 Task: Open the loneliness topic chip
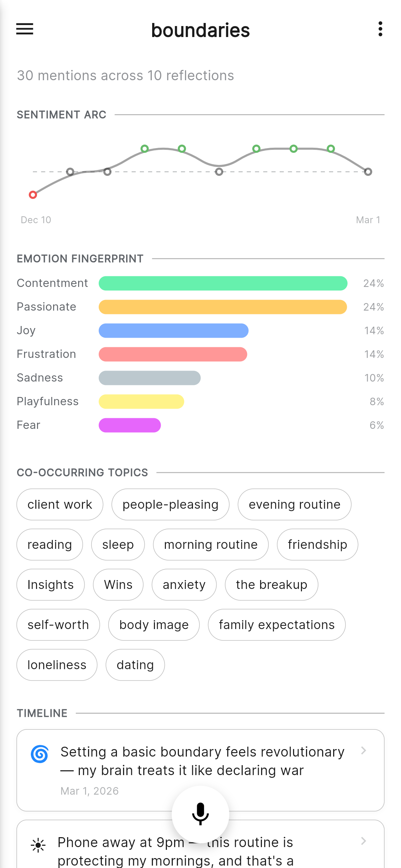coord(57,665)
